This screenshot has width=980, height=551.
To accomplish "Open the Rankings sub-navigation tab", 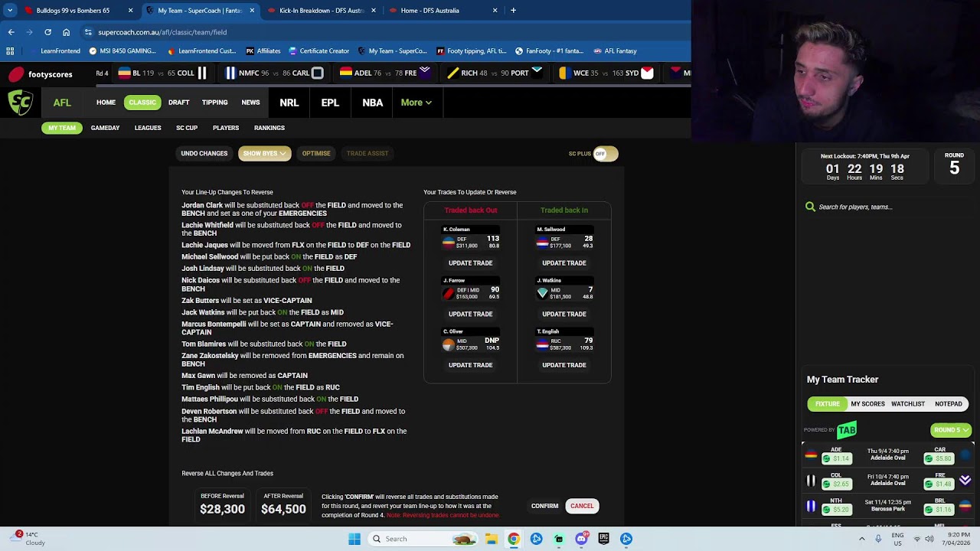I will 269,128.
